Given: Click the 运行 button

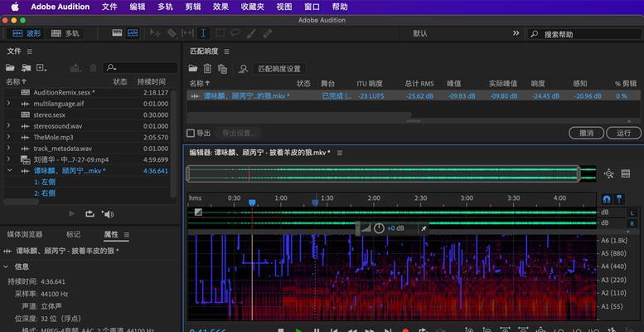Looking at the screenshot, I should pos(623,133).
